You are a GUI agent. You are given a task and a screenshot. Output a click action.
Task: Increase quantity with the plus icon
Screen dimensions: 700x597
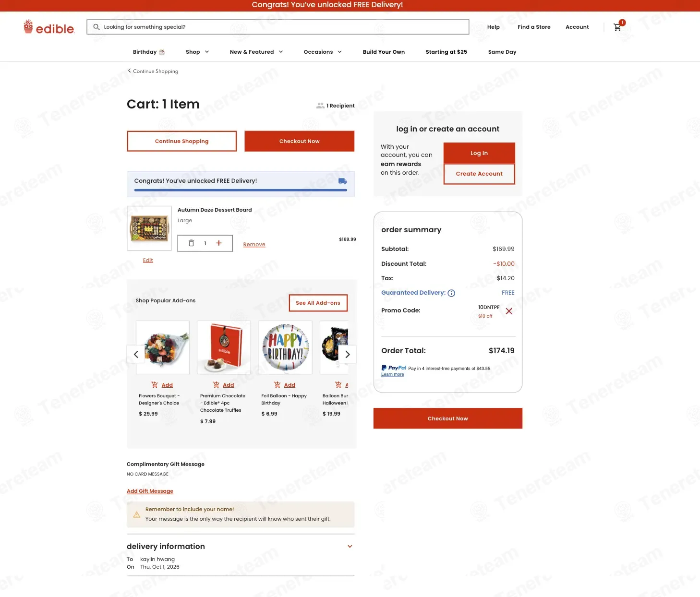click(219, 243)
